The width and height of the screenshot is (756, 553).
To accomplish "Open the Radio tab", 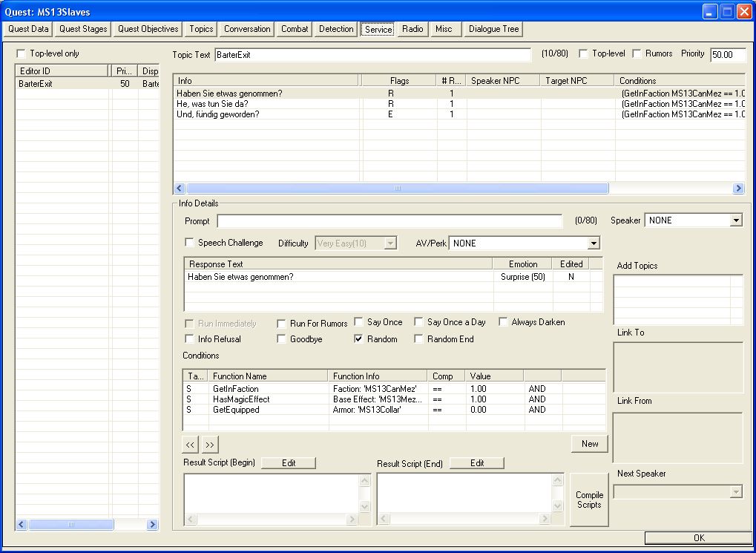I will point(412,29).
